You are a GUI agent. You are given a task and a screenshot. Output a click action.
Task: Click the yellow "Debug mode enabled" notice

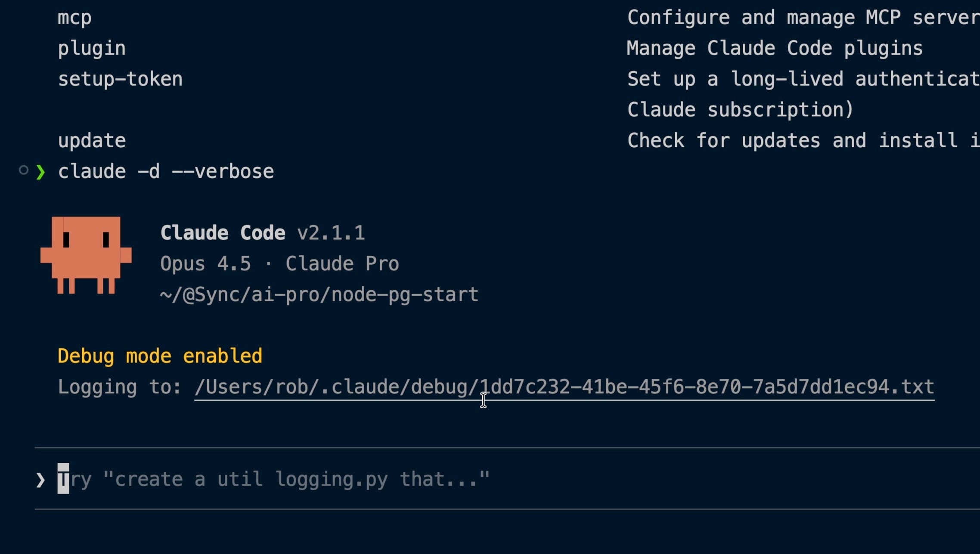(x=160, y=356)
